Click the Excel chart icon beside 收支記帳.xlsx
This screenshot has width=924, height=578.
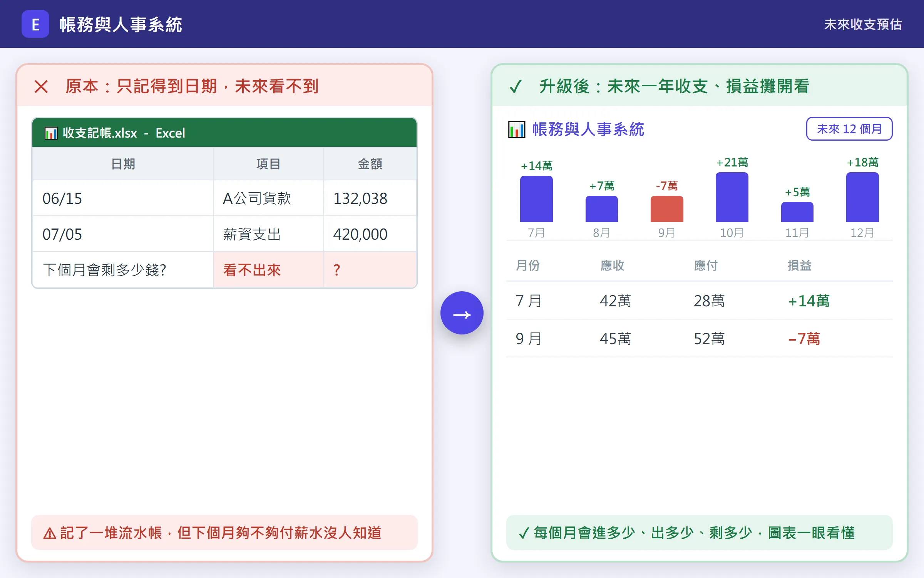click(x=51, y=133)
